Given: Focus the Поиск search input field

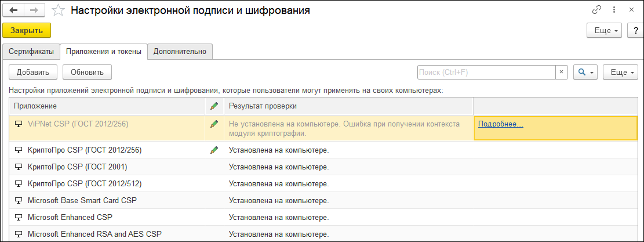Looking at the screenshot, I should pyautogui.click(x=486, y=73).
